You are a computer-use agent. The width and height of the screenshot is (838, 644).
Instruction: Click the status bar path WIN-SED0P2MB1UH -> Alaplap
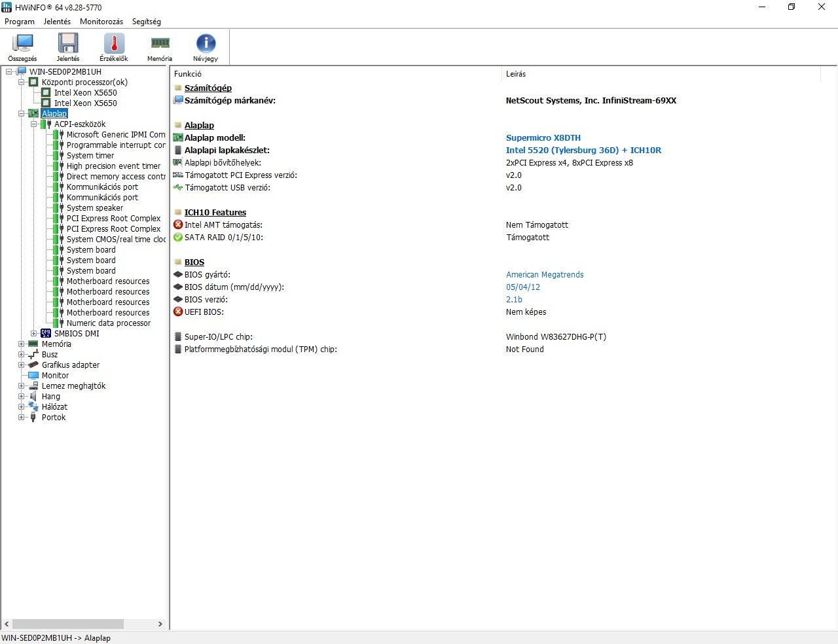pyautogui.click(x=56, y=638)
